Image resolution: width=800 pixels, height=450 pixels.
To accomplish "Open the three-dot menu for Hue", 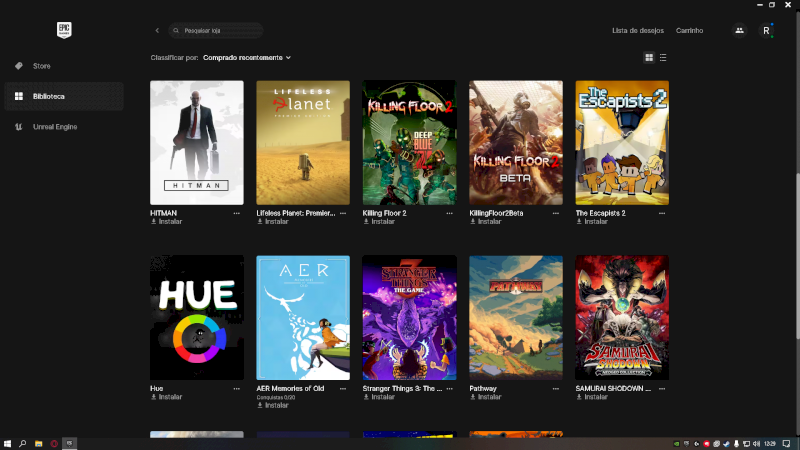I will click(236, 388).
